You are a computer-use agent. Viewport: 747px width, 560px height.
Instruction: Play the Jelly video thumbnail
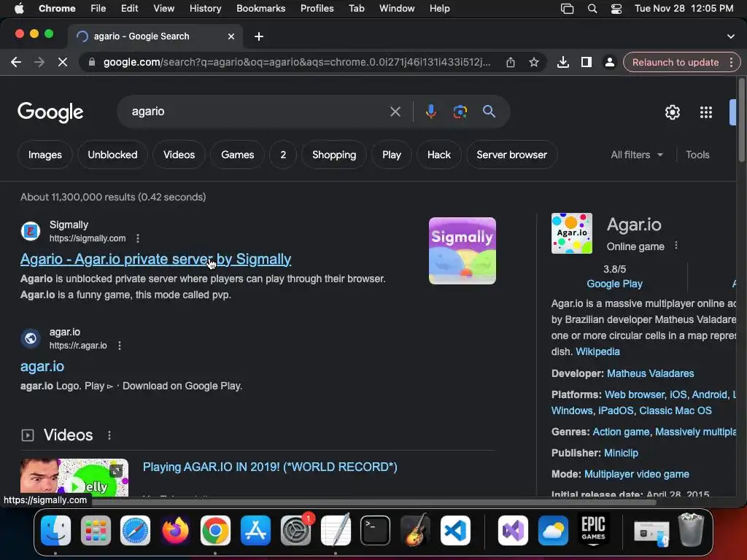pos(74,478)
